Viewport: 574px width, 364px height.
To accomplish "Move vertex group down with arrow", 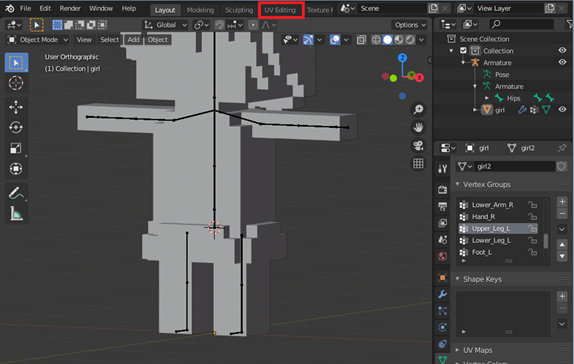I will (x=562, y=256).
